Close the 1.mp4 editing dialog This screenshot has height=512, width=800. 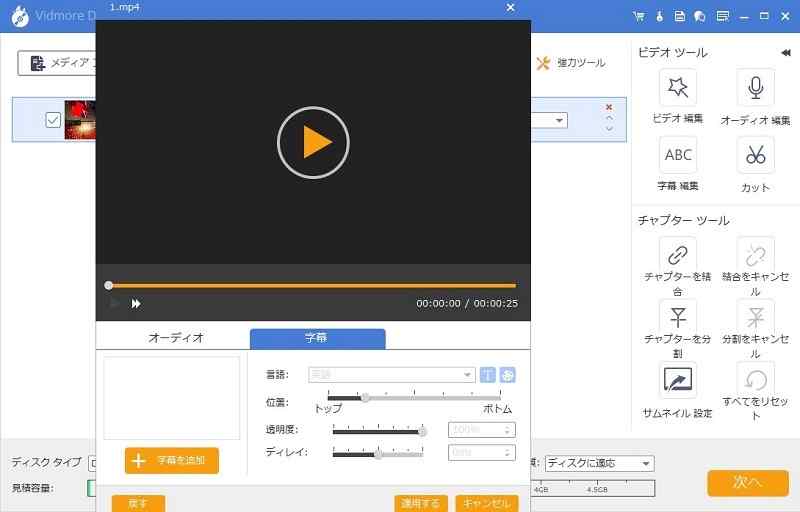[x=510, y=7]
